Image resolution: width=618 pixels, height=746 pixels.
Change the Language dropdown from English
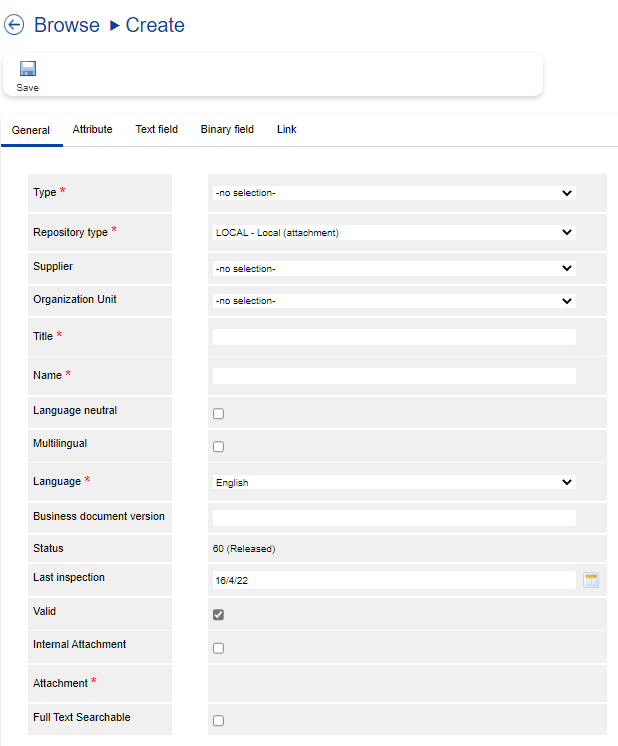coord(394,483)
